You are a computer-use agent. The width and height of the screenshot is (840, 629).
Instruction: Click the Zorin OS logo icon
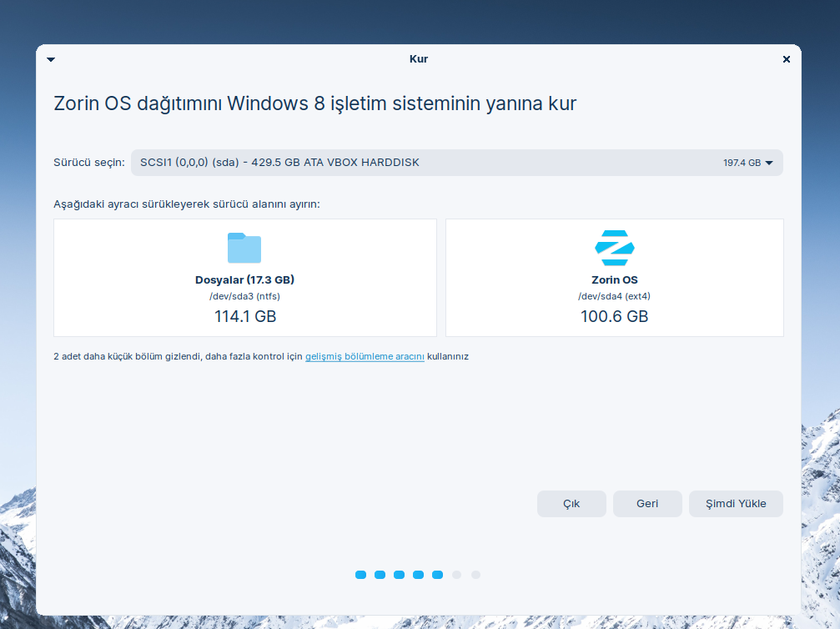coord(615,248)
